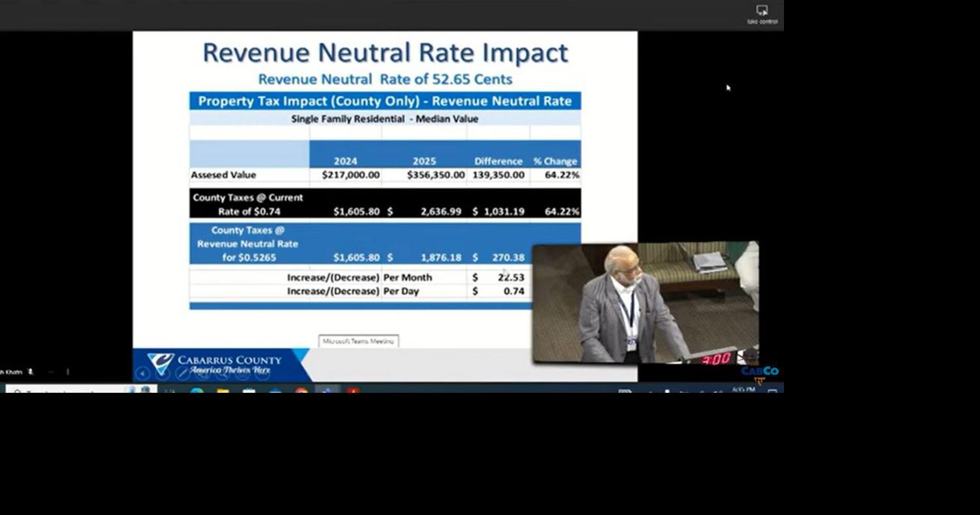The width and height of the screenshot is (980, 515).
Task: Click the CabCo logo watermark
Action: point(759,372)
